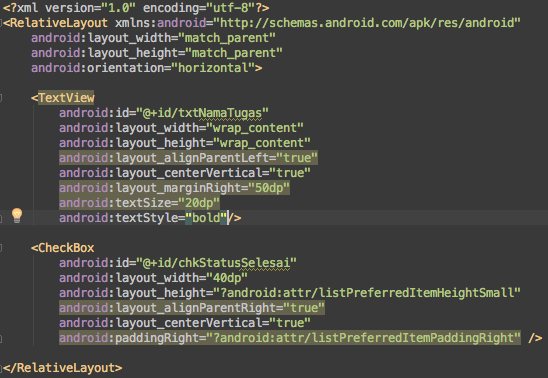Click the textSize="20dp" attribute
This screenshot has width=548, height=378.
pyautogui.click(x=139, y=203)
